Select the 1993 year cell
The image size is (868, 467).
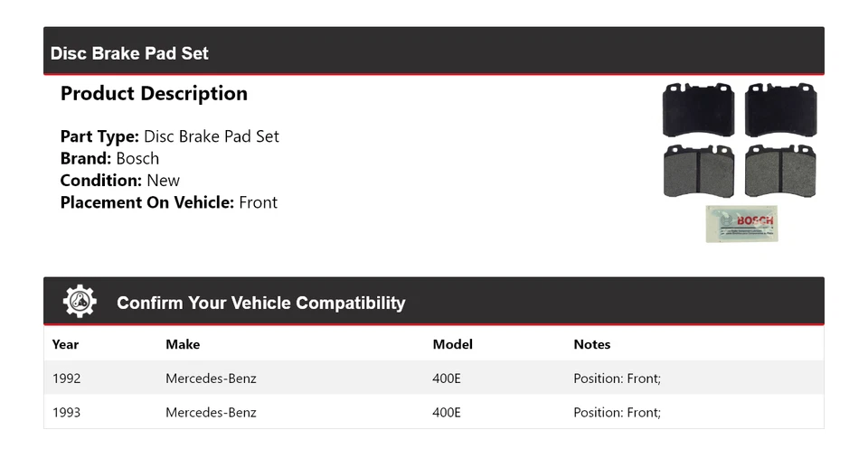pos(66,413)
